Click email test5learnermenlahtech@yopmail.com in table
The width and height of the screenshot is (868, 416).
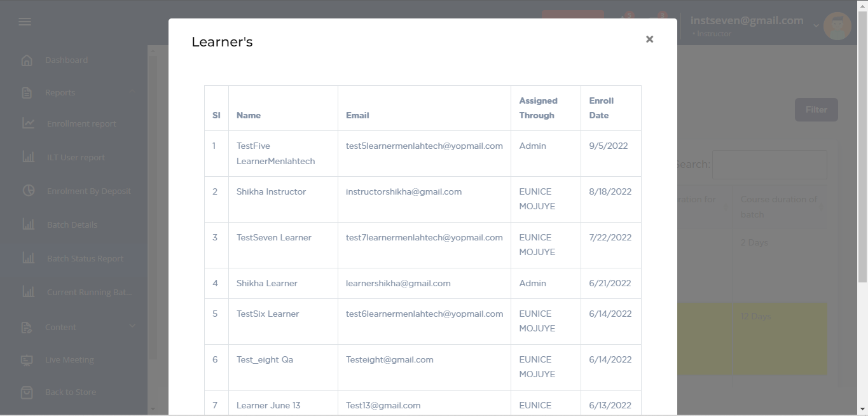424,146
